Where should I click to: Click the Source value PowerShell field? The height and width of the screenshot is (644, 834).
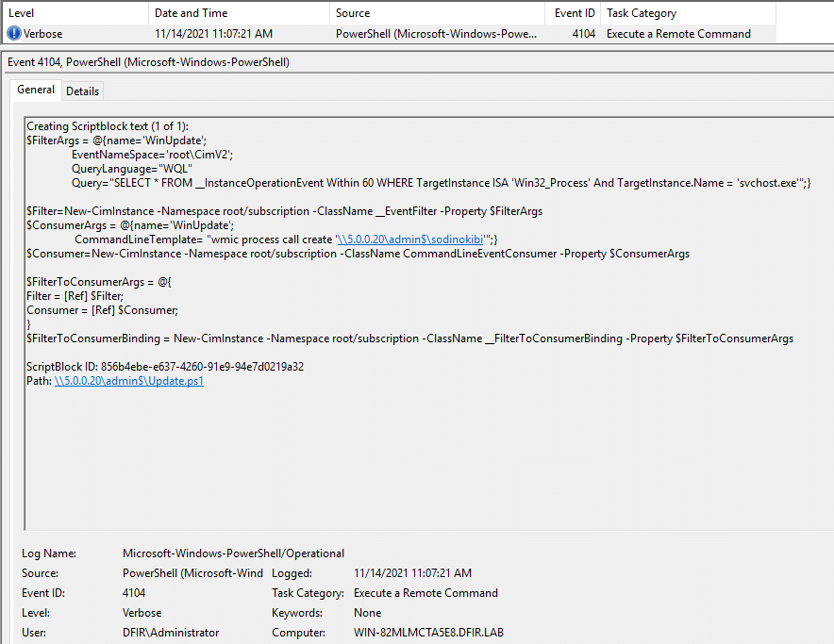pyautogui.click(x=192, y=572)
